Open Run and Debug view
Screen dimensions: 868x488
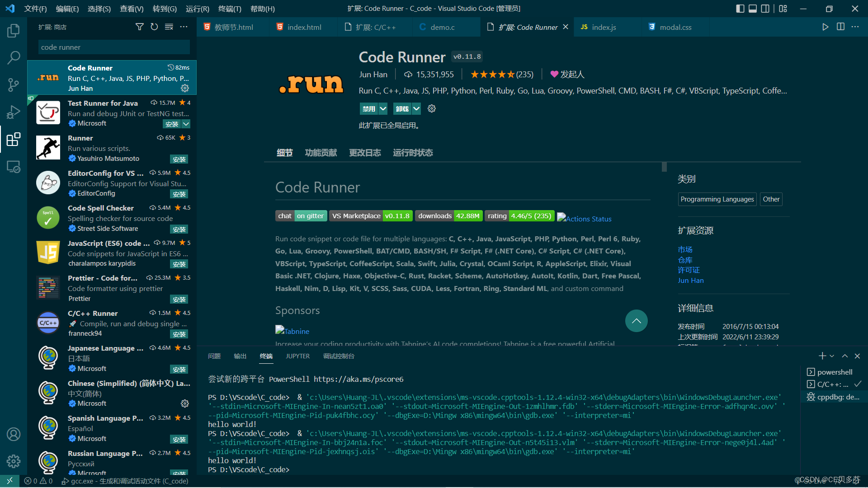pos(14,112)
